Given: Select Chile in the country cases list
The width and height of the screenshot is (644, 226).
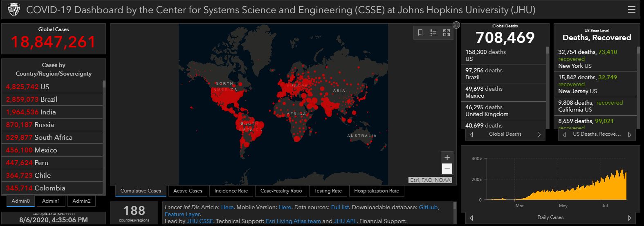Looking at the screenshot, I should coord(52,175).
